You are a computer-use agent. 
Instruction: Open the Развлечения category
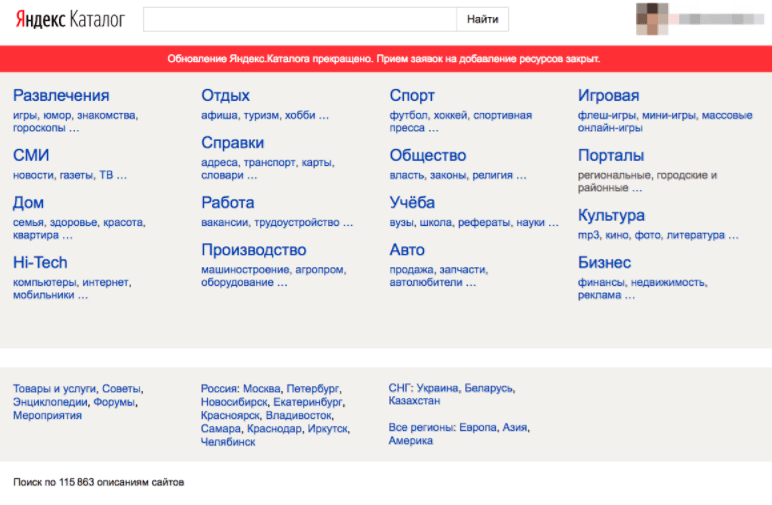(x=61, y=95)
